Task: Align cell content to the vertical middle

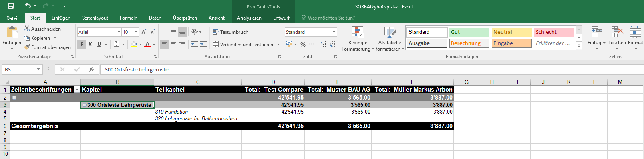Action: coord(173,32)
